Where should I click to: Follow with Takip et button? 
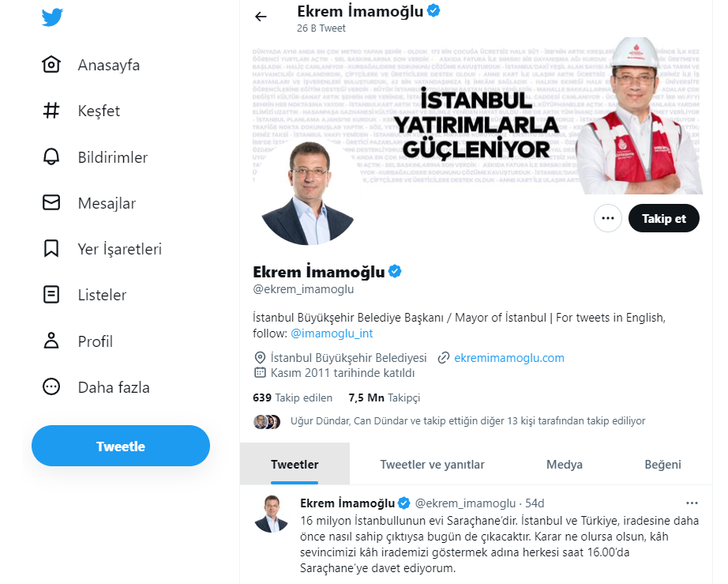click(663, 218)
